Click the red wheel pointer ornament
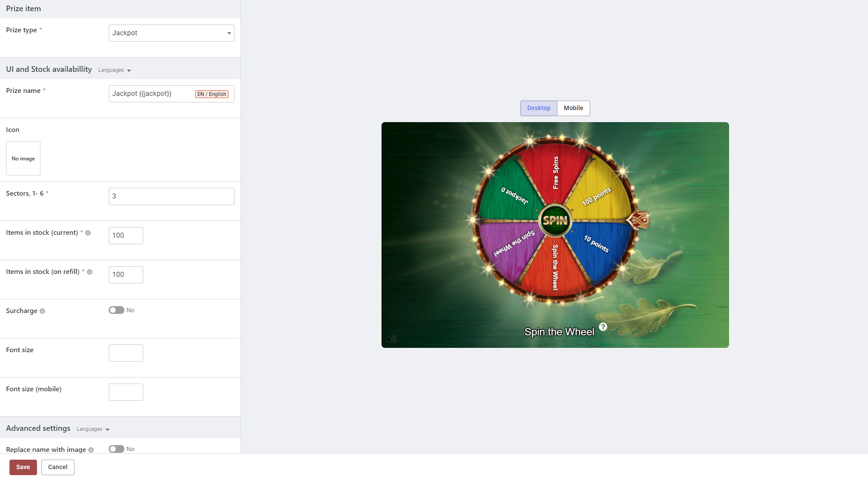The height and width of the screenshot is (479, 868). tap(639, 221)
